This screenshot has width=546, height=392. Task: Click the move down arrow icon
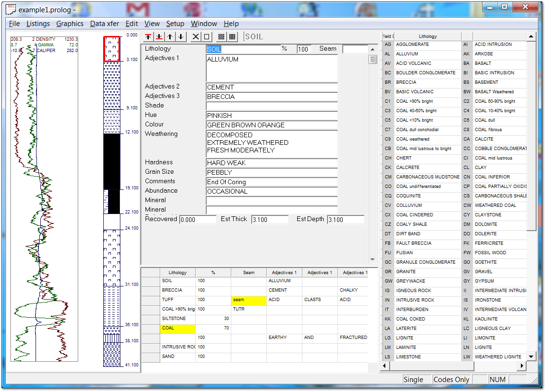(181, 37)
